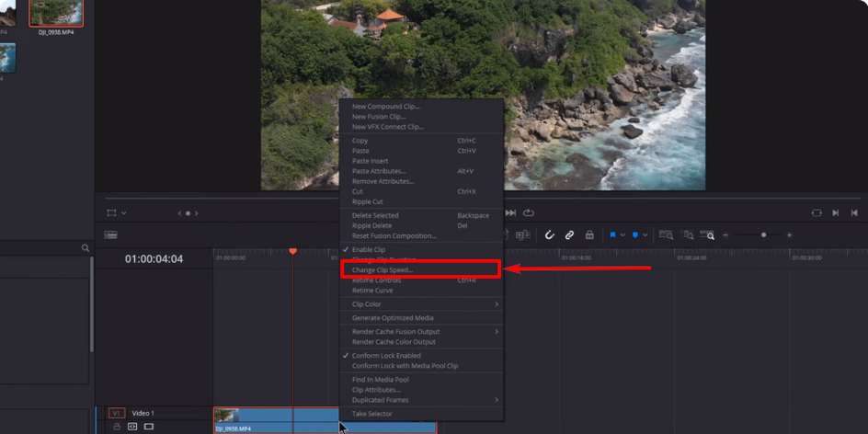Click the Video 1 track name
The image size is (868, 434).
pos(143,414)
